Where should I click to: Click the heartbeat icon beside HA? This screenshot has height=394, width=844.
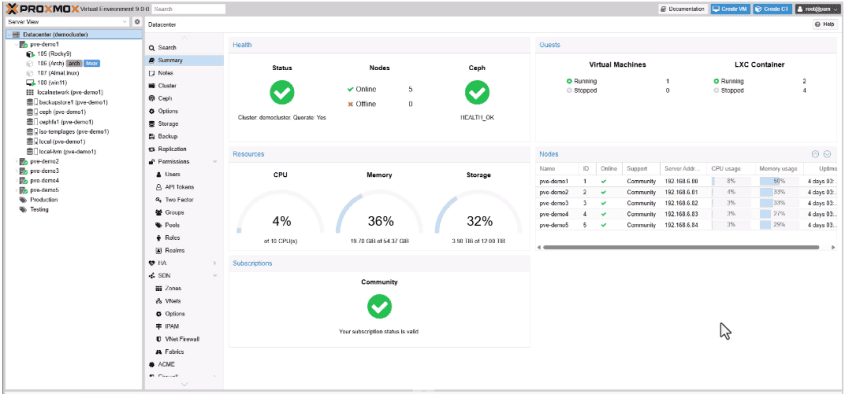[152, 263]
